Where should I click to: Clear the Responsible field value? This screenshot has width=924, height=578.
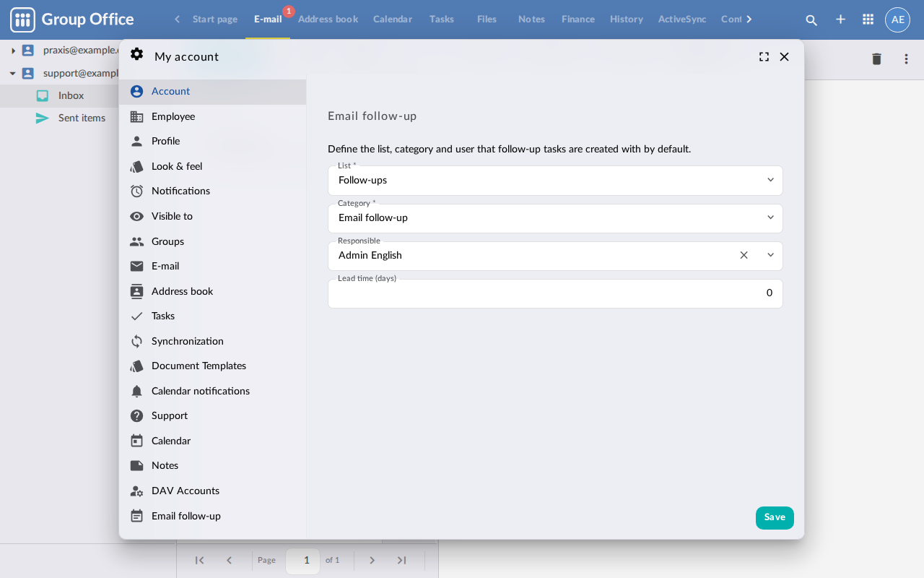[744, 255]
